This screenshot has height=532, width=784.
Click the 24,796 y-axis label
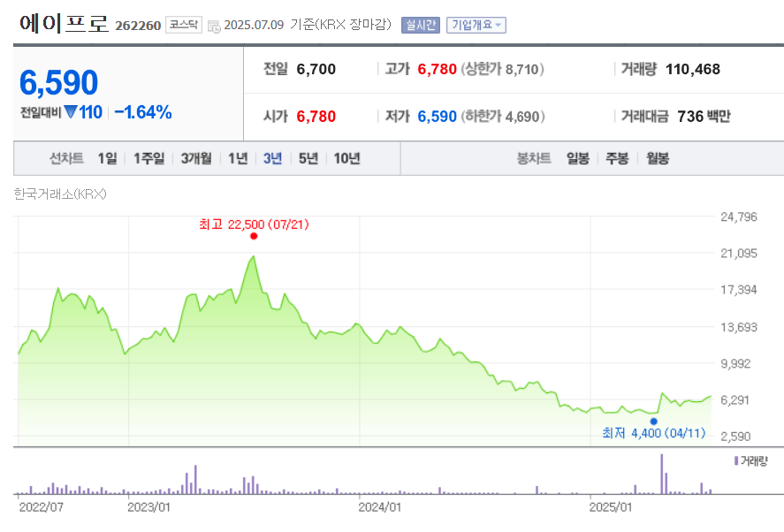click(x=739, y=217)
